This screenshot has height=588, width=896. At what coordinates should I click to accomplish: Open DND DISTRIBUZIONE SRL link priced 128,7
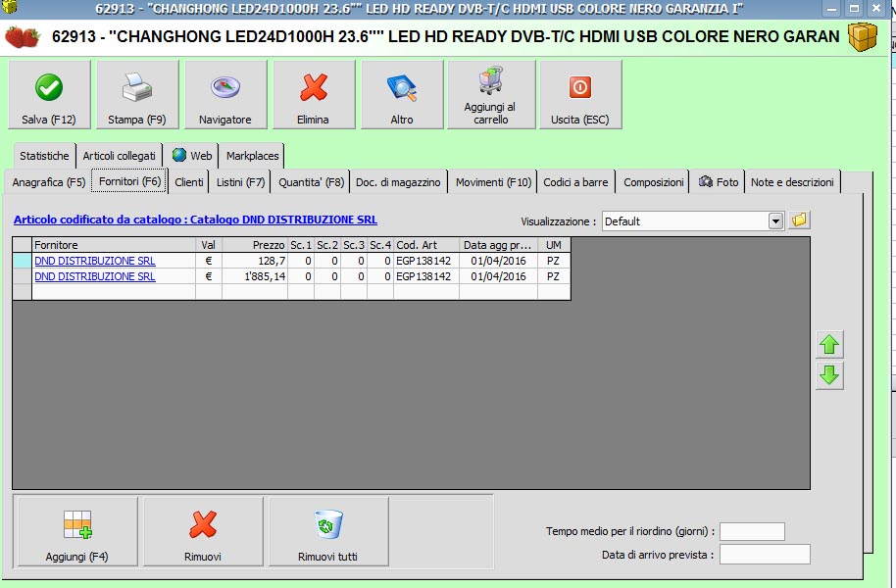tap(95, 261)
